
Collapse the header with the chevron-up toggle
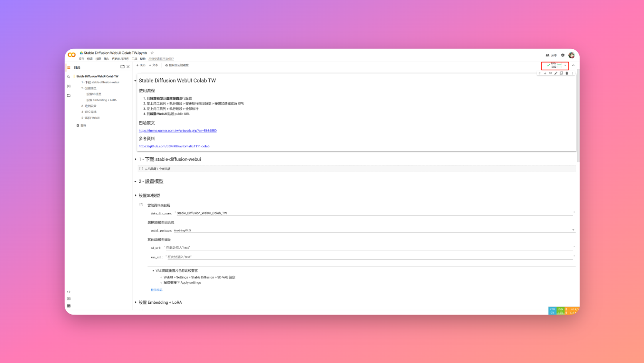pyautogui.click(x=573, y=65)
